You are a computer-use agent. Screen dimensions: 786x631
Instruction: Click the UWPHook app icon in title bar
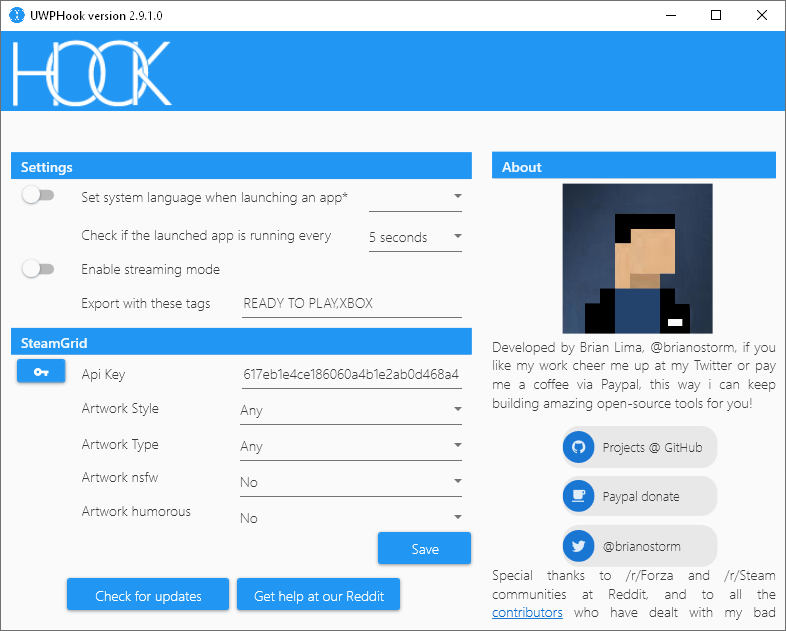click(x=17, y=15)
